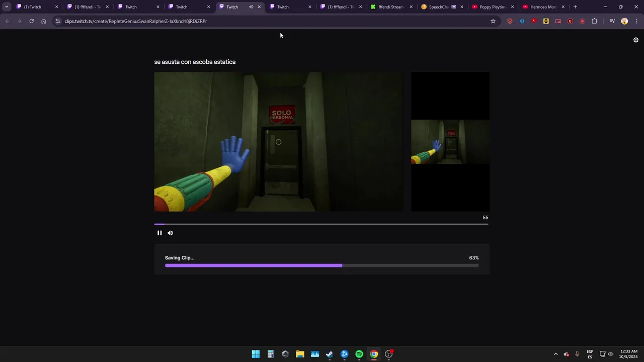644x362 pixels.
Task: Click the OneDrive error tray icon
Action: 567,354
